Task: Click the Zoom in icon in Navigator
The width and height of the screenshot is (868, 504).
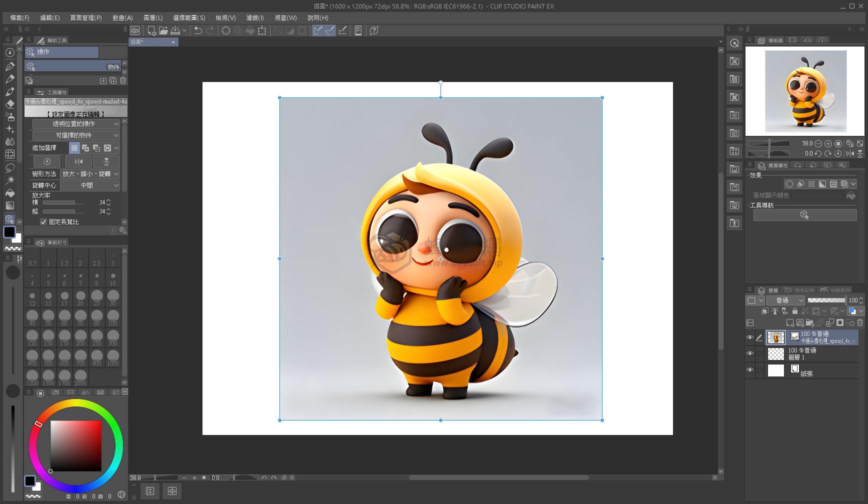Action: point(828,143)
